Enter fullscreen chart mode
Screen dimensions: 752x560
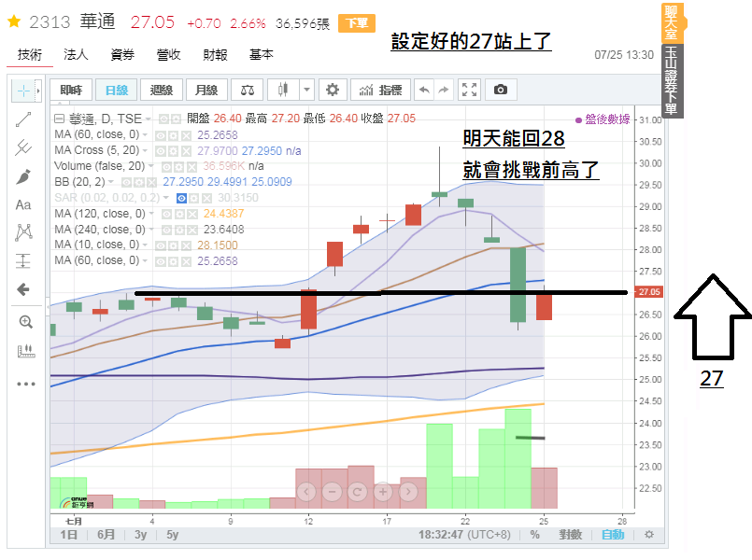coord(469,90)
